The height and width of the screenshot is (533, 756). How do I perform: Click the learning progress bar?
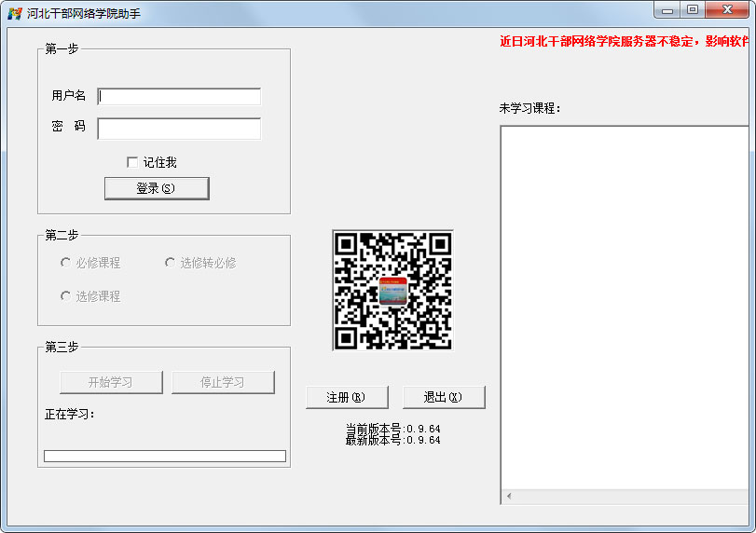165,456
